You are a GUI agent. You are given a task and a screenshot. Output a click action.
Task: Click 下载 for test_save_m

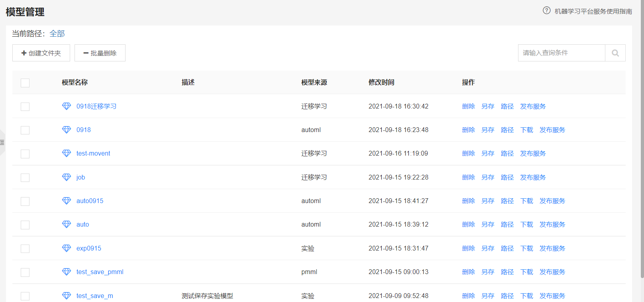pyautogui.click(x=527, y=296)
